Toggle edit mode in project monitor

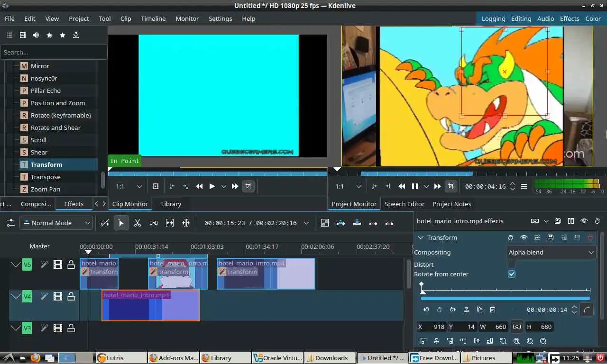tap(451, 186)
